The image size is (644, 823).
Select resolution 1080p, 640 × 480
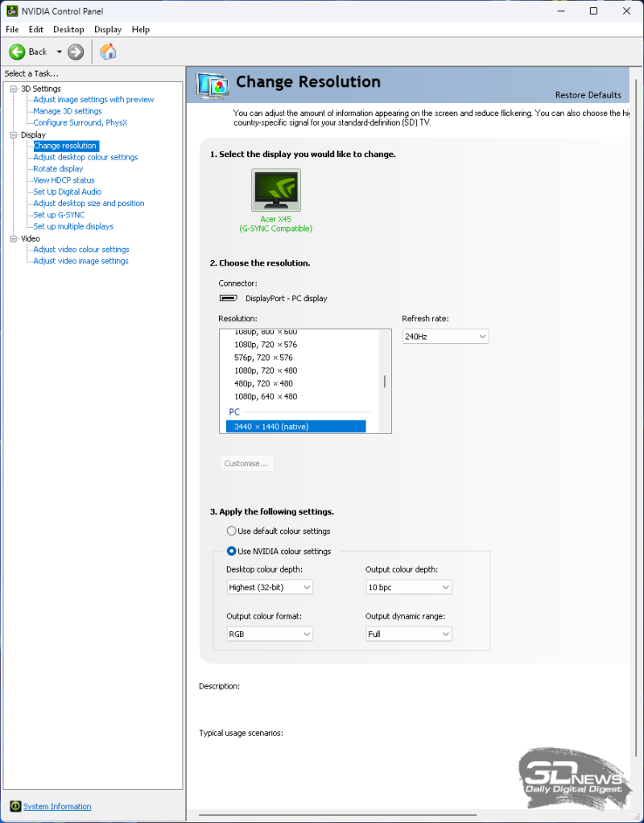(x=266, y=396)
